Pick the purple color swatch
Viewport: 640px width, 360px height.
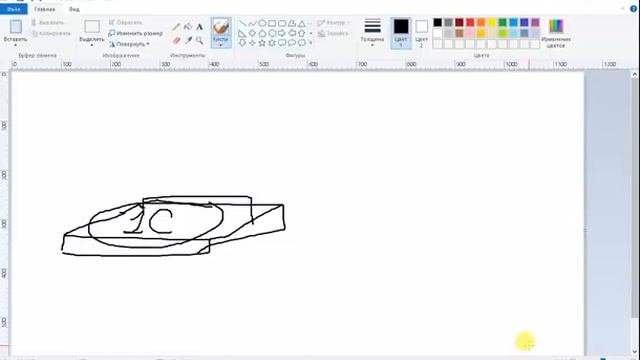(535, 22)
